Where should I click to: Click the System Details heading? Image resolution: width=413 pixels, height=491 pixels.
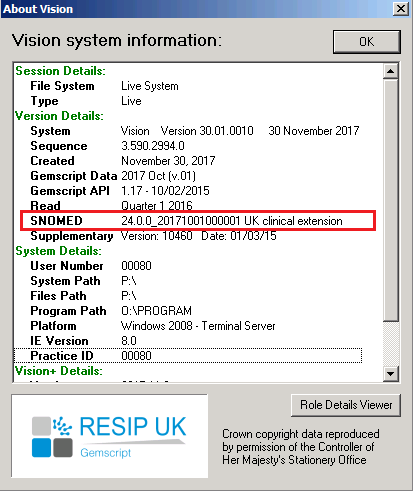(58, 251)
